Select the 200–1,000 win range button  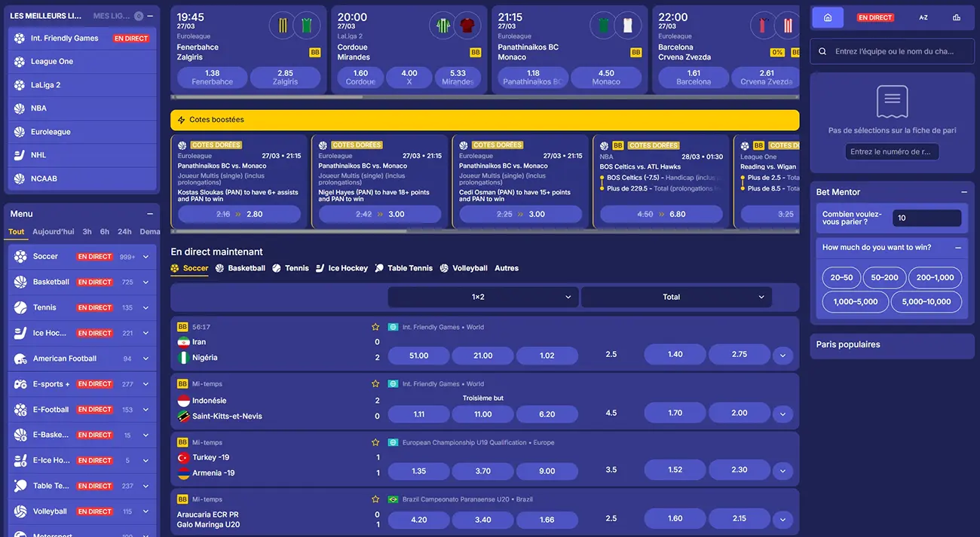935,277
